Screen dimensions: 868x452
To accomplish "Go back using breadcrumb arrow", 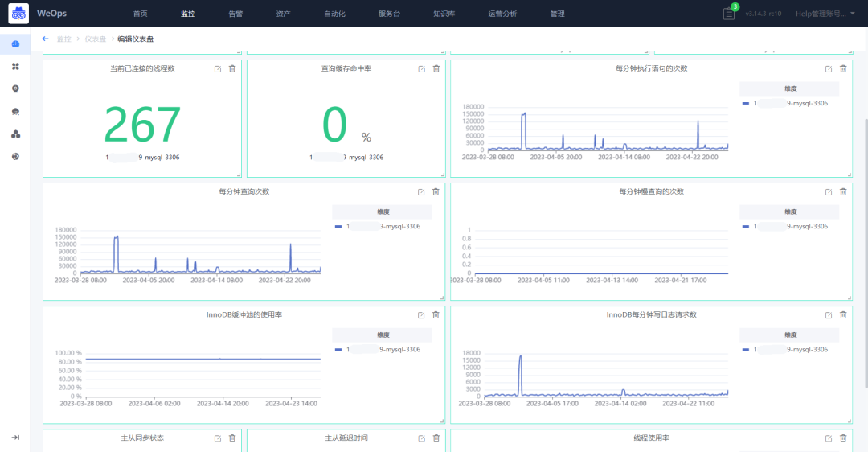I will pos(45,39).
